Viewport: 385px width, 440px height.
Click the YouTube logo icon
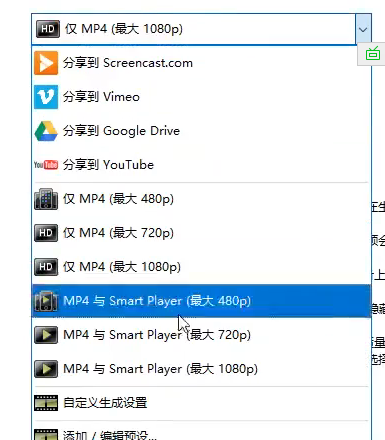pyautogui.click(x=46, y=165)
